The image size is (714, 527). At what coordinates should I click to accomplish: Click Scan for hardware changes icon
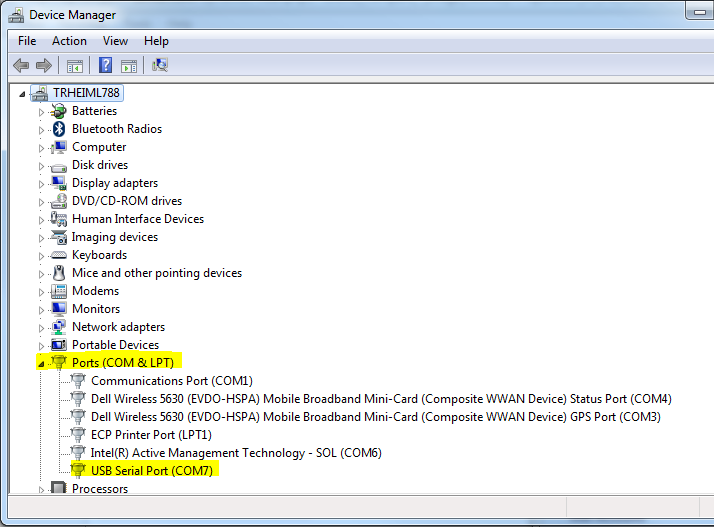tap(159, 66)
